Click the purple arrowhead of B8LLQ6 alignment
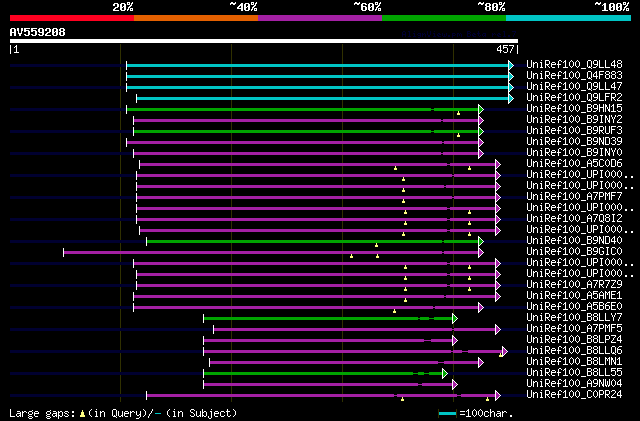Screen dimensions: 640x421 pyautogui.click(x=505, y=351)
